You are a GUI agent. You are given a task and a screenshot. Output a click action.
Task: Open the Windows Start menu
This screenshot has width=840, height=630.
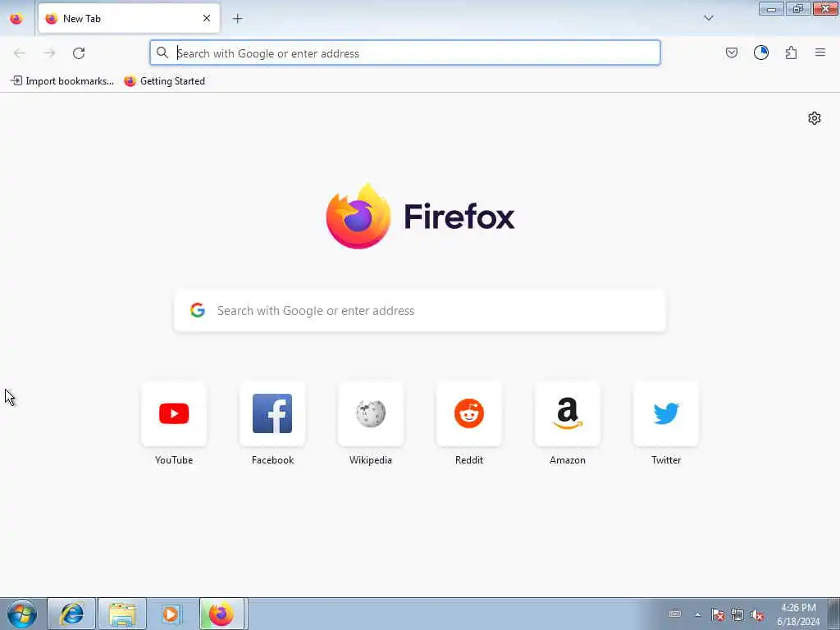pyautogui.click(x=22, y=614)
